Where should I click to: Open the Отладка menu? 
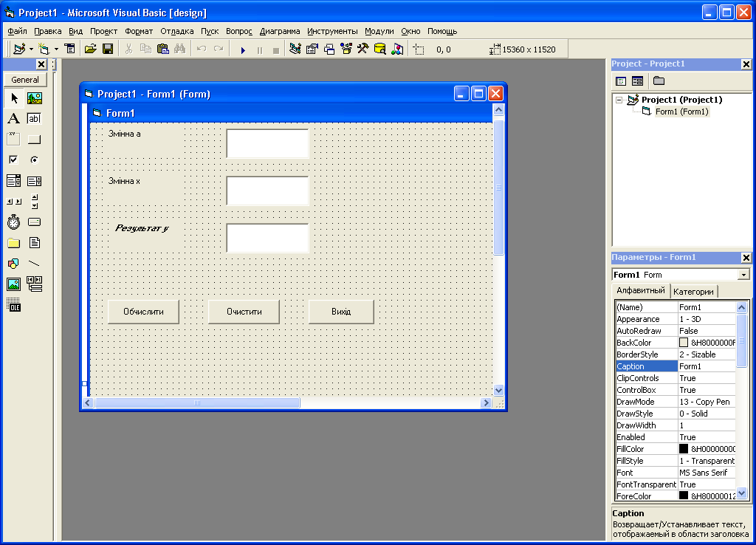tap(177, 31)
